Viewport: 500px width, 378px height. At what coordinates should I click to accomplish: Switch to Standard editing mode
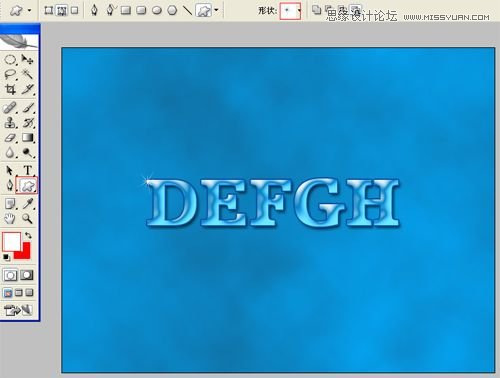[x=10, y=275]
